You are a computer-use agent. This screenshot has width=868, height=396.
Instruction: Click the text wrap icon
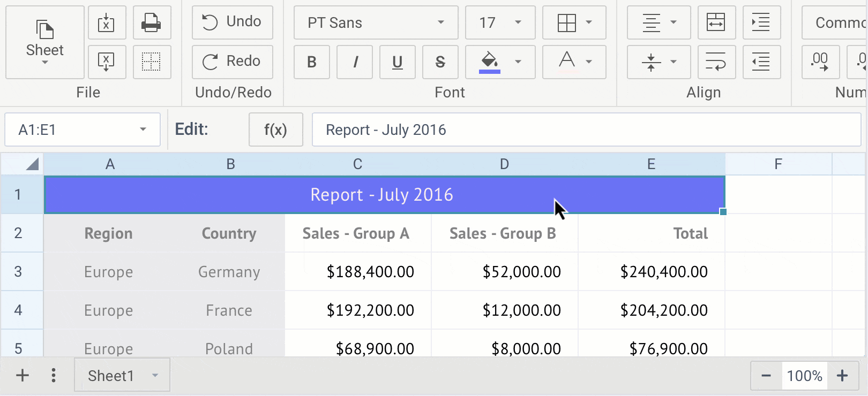pos(716,62)
